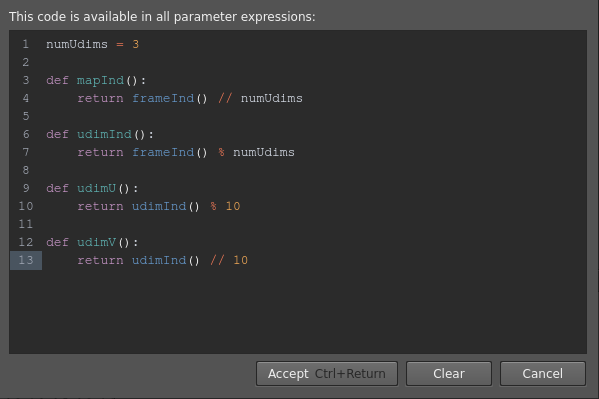Click the Accept Ctrl+Return button
The width and height of the screenshot is (599, 399).
pyautogui.click(x=327, y=373)
